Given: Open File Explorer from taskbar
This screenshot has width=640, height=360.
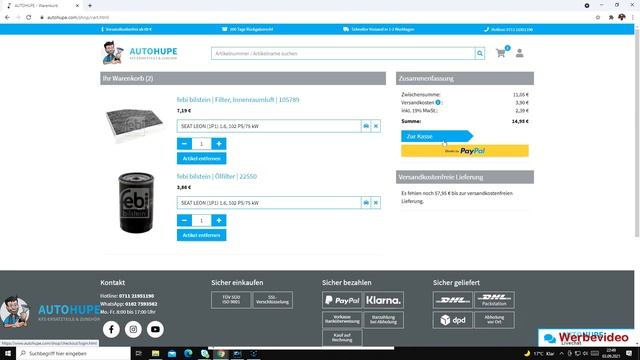Looking at the screenshot, I should point(156,353).
